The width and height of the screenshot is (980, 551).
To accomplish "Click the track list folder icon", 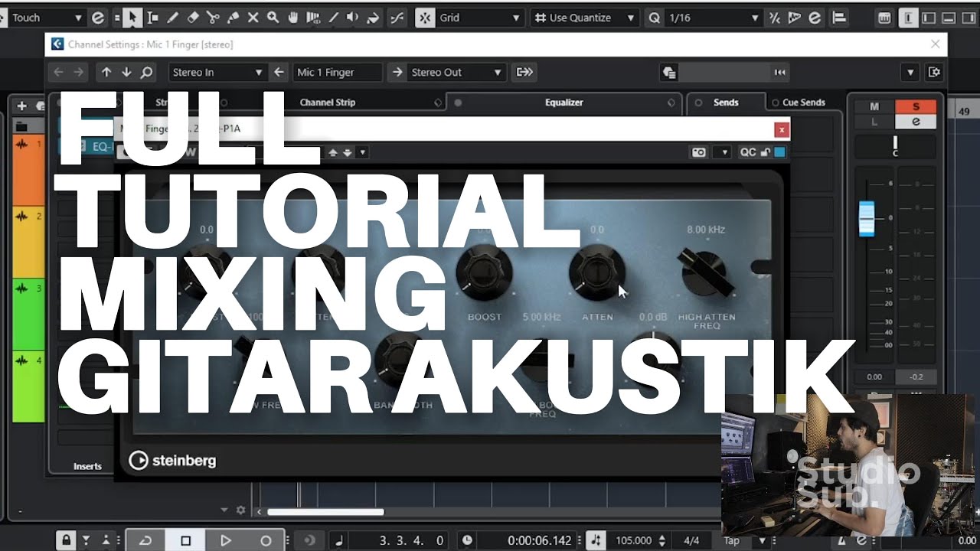I will [x=21, y=126].
